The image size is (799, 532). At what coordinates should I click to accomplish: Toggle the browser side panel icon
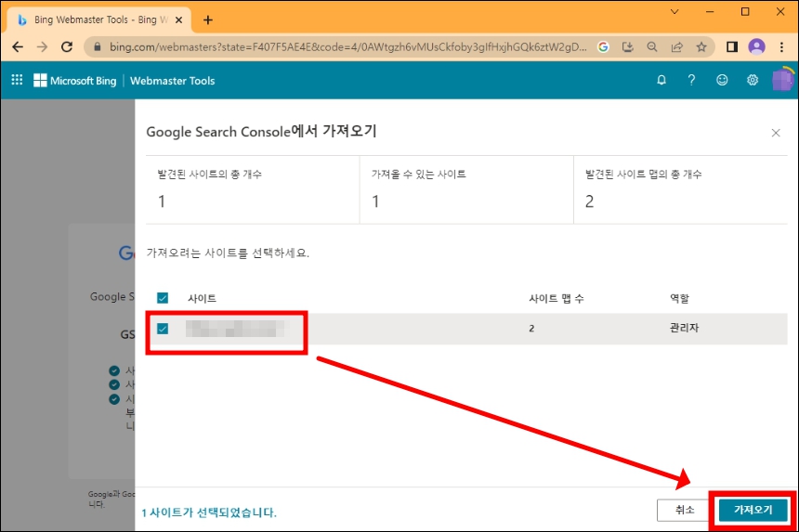pyautogui.click(x=732, y=47)
